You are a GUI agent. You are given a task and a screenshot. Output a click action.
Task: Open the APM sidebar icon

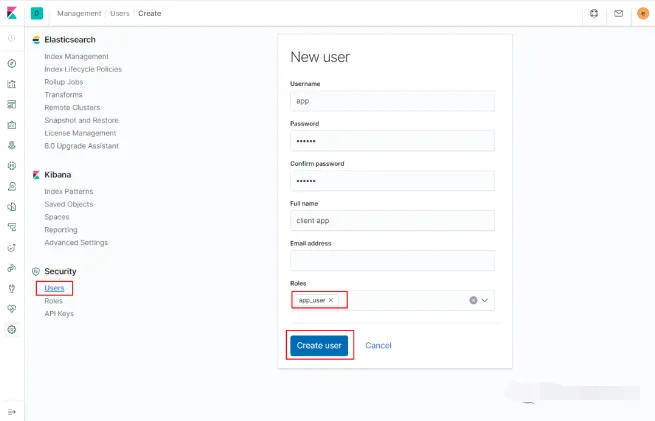(12, 227)
